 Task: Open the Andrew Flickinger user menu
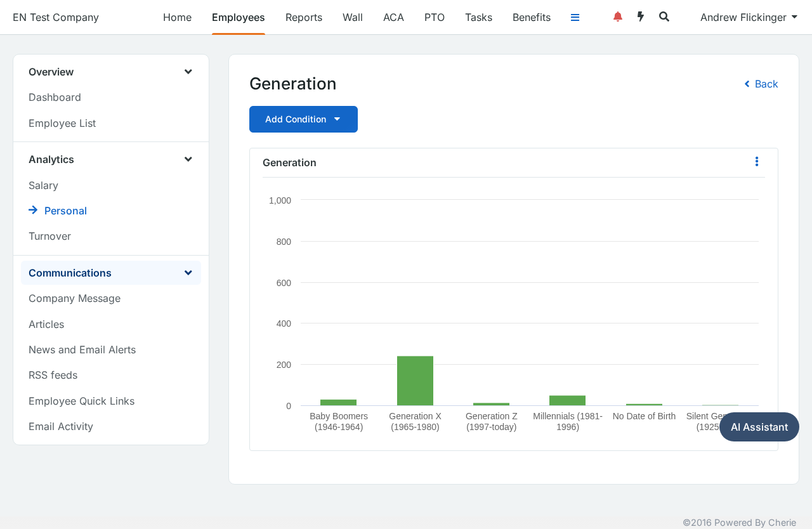[x=749, y=17]
